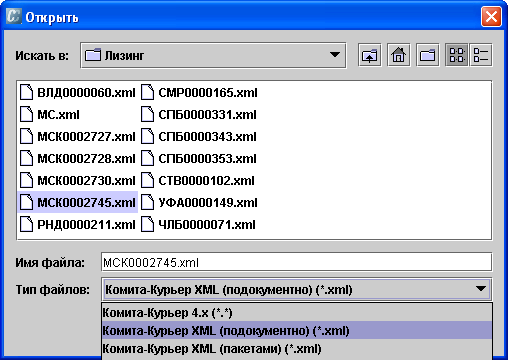Click the file icon beside СТВ0000102.xml
Screen dimensions: 508x360
coord(147,180)
